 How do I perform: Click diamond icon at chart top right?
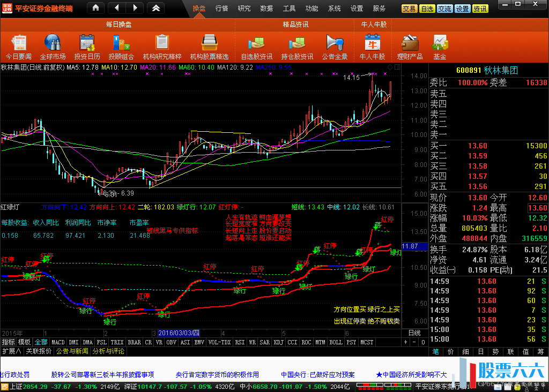[x=390, y=67]
